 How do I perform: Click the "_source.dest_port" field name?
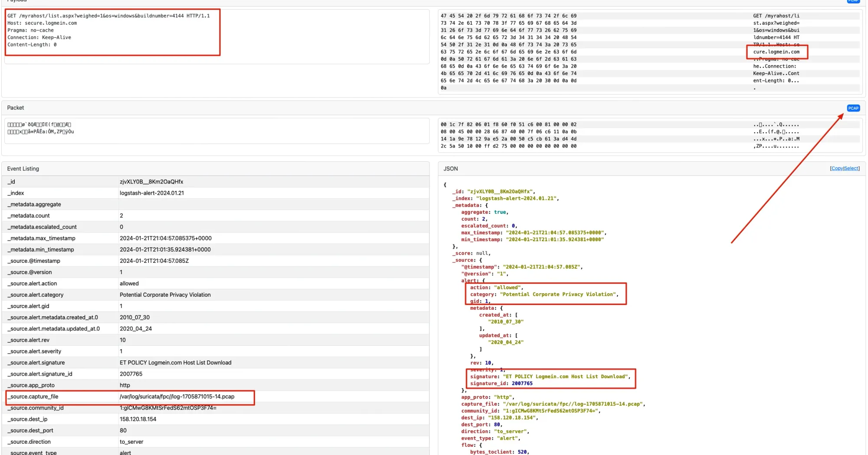pyautogui.click(x=30, y=430)
